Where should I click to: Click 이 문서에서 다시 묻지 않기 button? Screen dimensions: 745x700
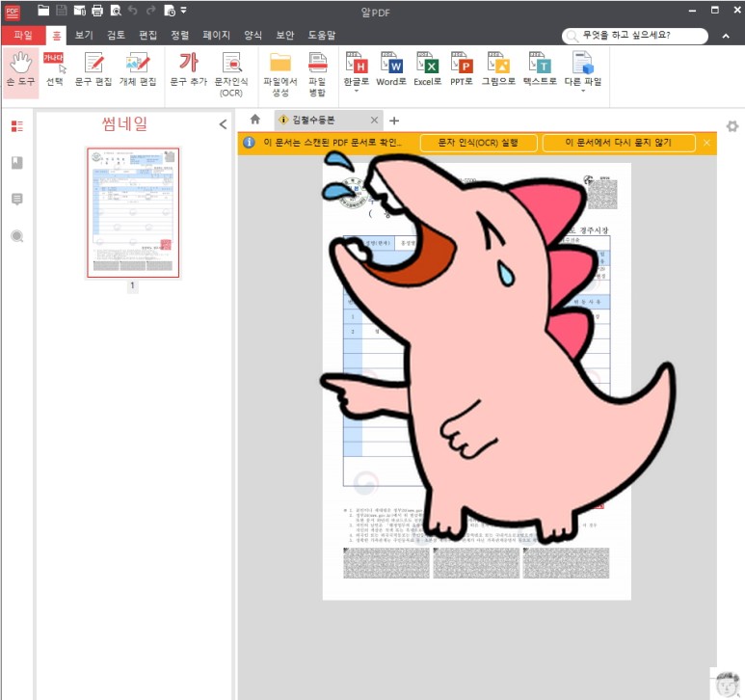coord(619,143)
